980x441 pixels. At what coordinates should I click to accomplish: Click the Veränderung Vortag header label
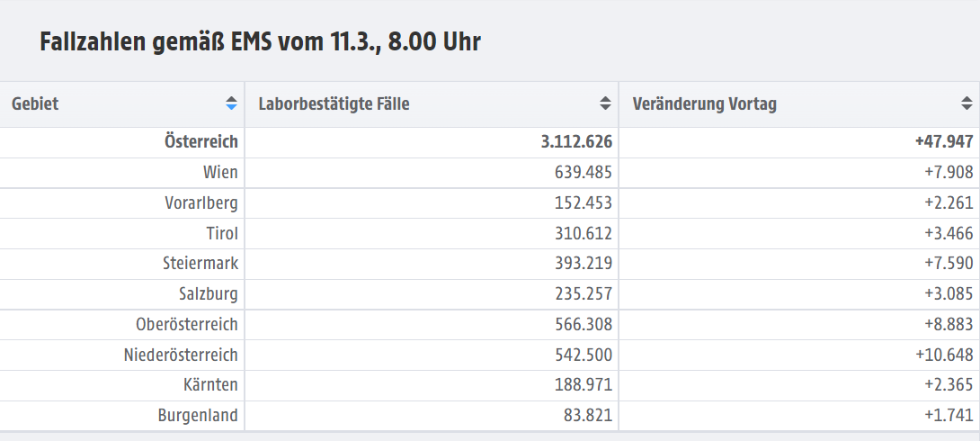tap(704, 103)
